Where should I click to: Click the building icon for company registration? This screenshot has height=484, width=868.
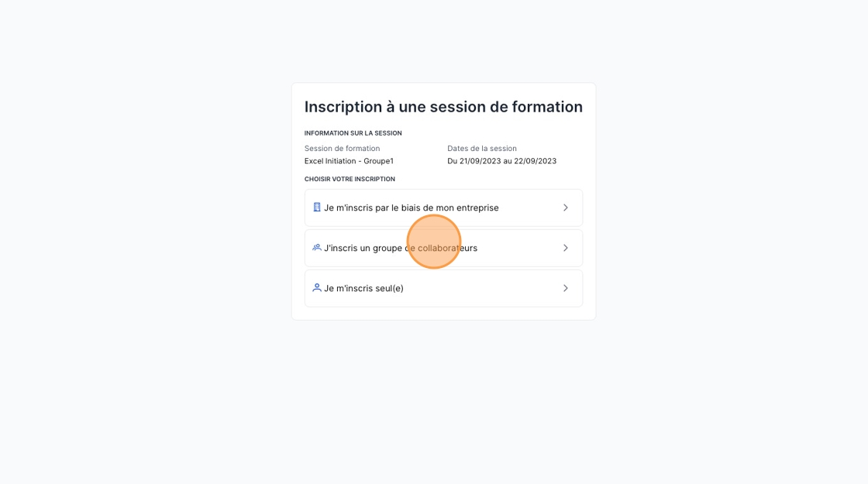[x=317, y=208]
